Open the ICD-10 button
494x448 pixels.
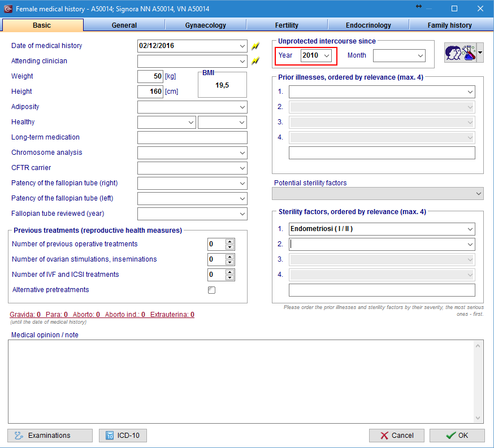(x=123, y=436)
